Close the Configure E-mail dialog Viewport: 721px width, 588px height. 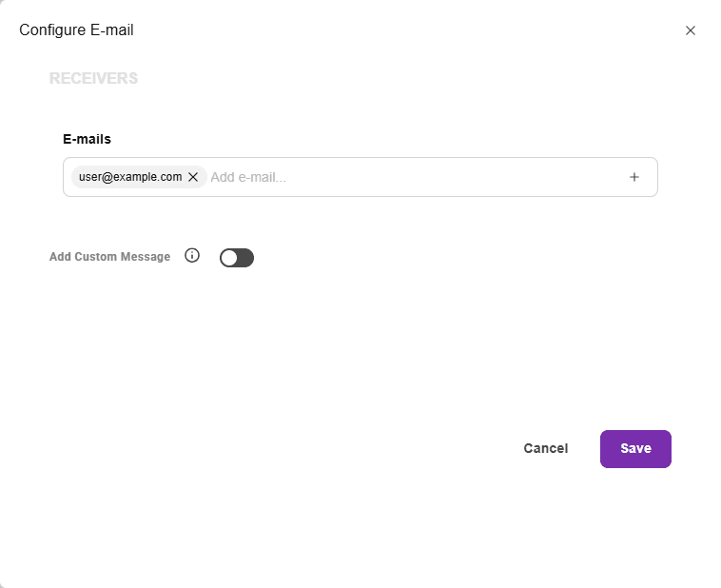(690, 30)
